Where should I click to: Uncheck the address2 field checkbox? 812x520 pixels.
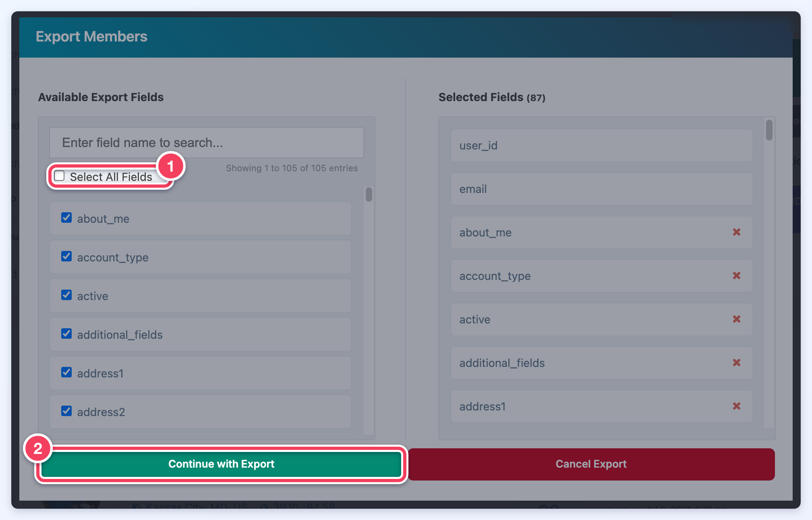[66, 411]
